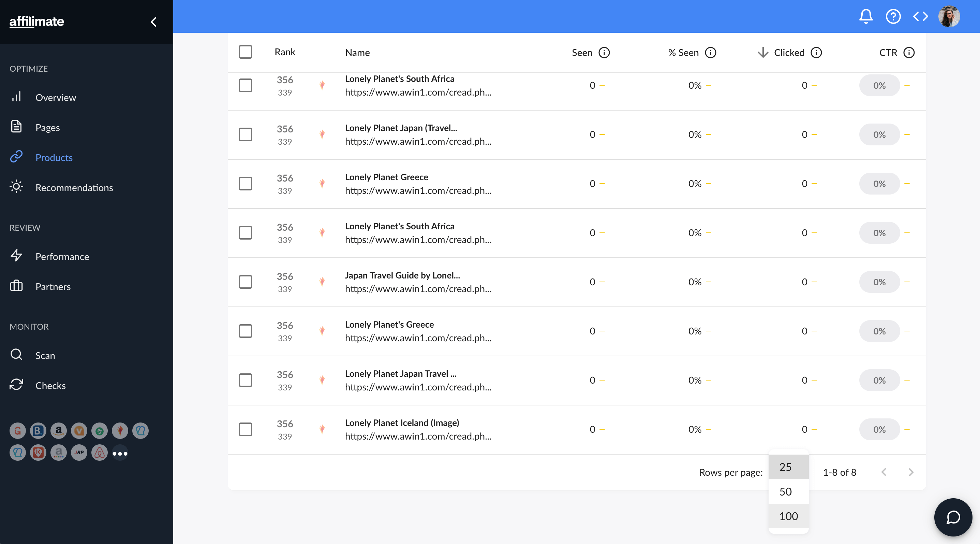
Task: Click the code snippet brackets icon
Action: [x=921, y=16]
